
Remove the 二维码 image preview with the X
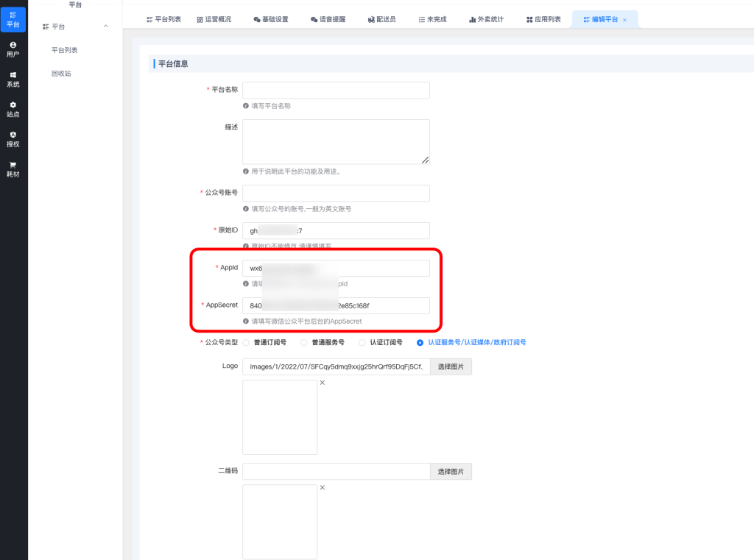click(x=322, y=487)
